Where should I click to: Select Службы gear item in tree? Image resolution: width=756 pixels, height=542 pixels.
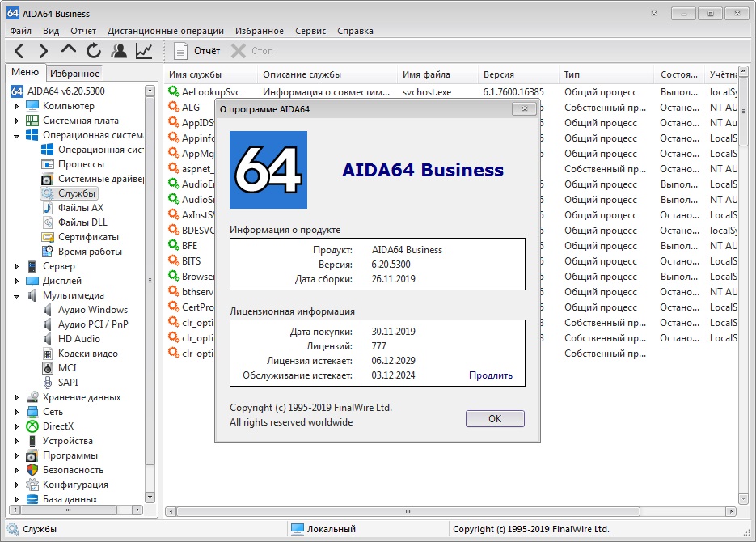[x=69, y=193]
